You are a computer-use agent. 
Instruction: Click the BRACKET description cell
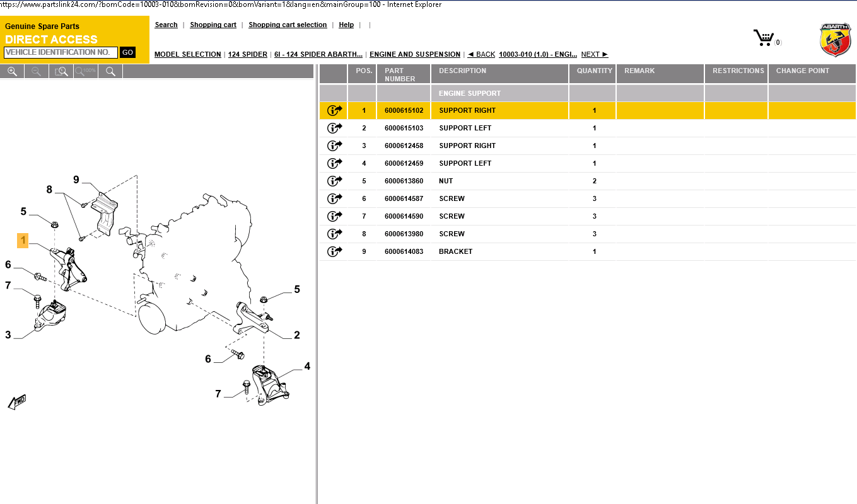click(x=500, y=251)
